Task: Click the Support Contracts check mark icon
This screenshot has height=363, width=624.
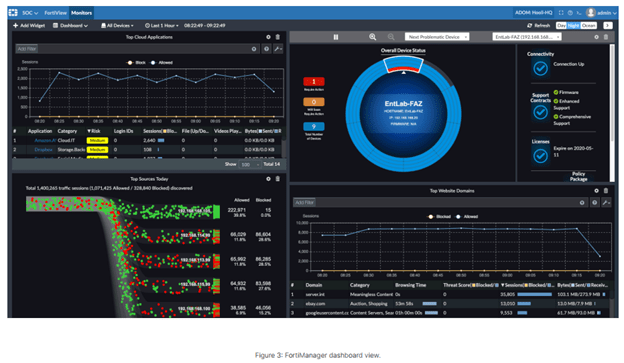Action: [540, 112]
